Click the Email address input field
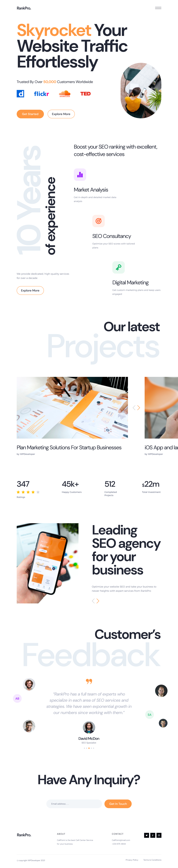The height and width of the screenshot is (868, 178). pyautogui.click(x=74, y=804)
